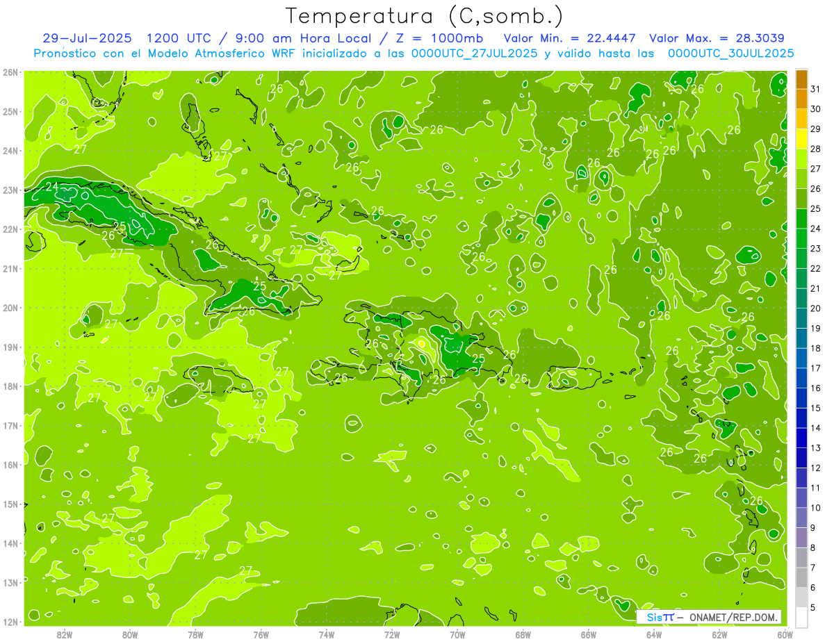
Task: Click legend swatch between 6 and 7
Action: 801,577
